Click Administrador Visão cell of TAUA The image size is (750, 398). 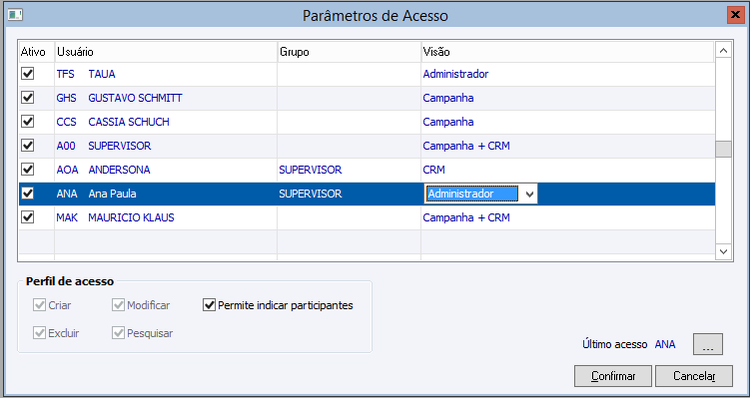[567, 74]
